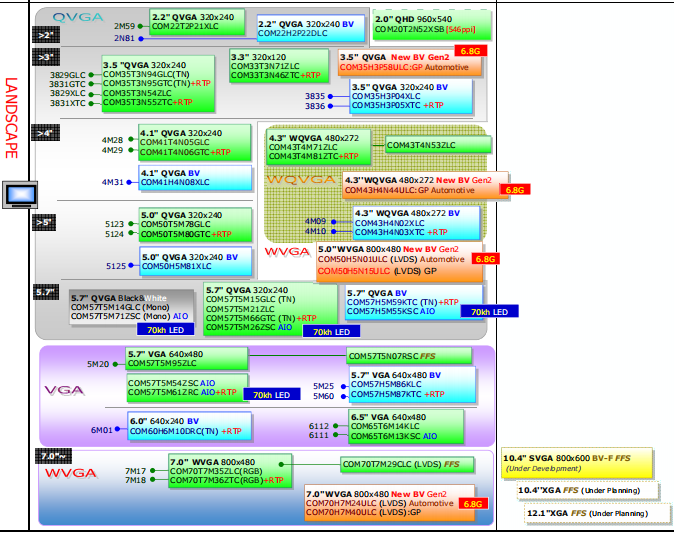Viewport: 674px width, 534px height.
Task: Click COM50H5M81XLC in 5.0" BV box
Action: tap(177, 266)
